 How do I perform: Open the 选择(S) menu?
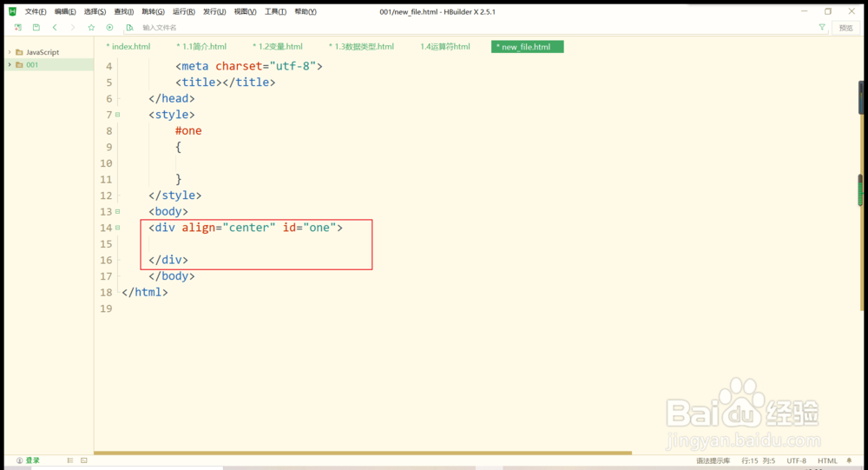95,11
